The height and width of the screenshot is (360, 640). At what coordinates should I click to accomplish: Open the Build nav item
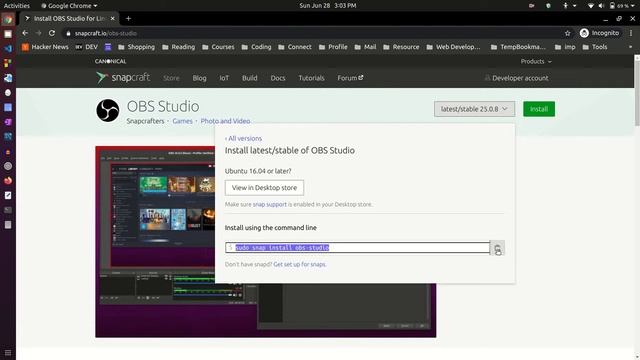pyautogui.click(x=249, y=78)
